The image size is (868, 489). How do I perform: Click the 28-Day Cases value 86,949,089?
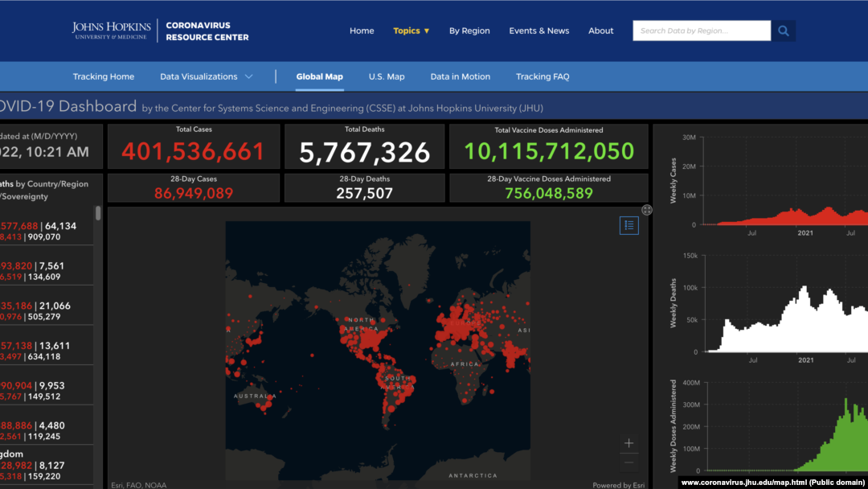coord(193,193)
